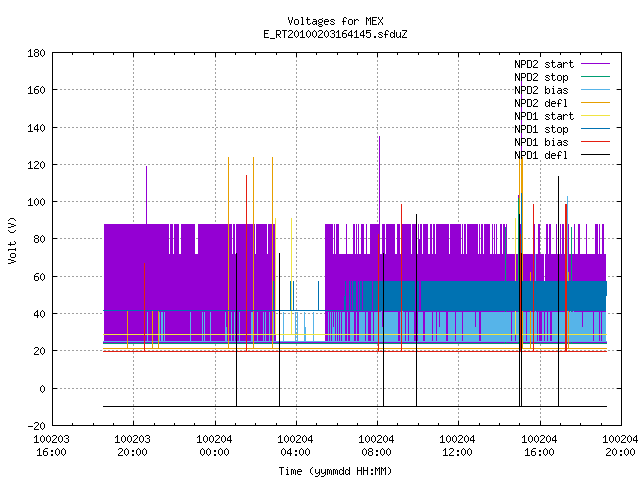This screenshot has height=480, width=640.
Task: Click the red NPD1 bias legend line
Action: (x=595, y=142)
